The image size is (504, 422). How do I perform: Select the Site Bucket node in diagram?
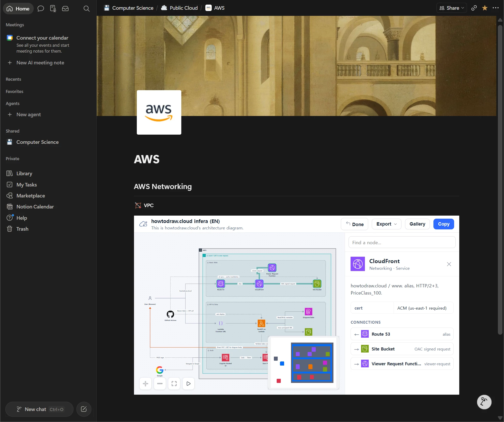pyautogui.click(x=317, y=284)
